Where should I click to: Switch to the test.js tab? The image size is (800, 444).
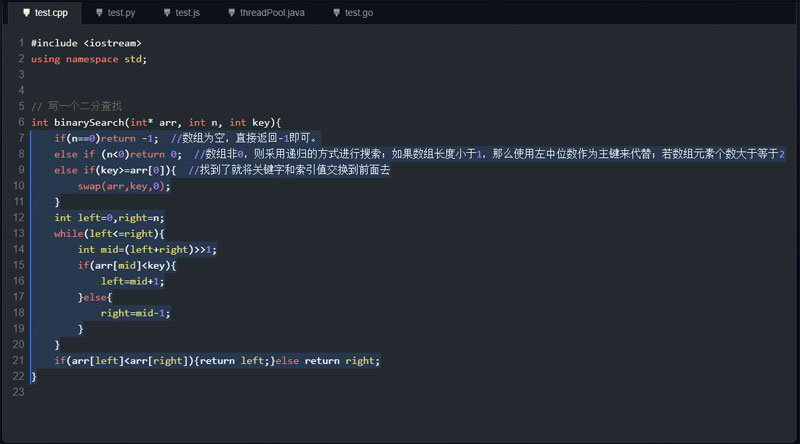click(187, 13)
